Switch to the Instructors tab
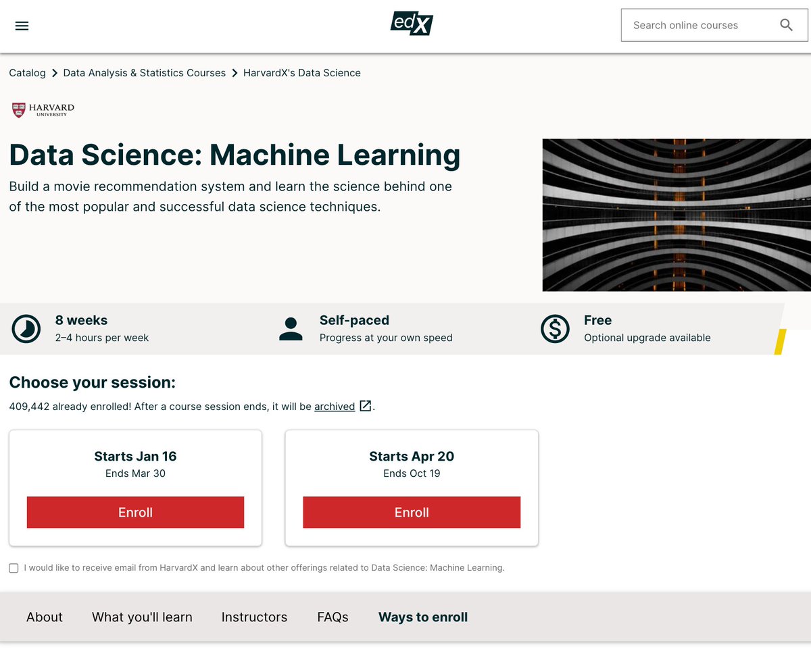Screen dimensions: 811x672 254,617
